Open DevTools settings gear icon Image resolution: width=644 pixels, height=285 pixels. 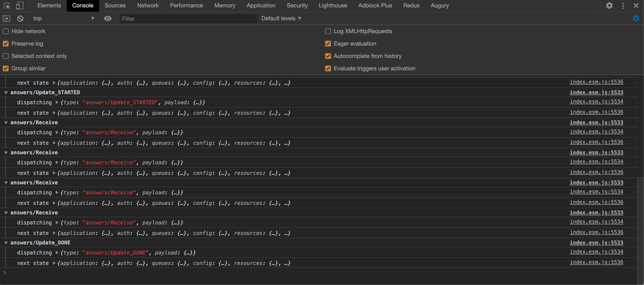[x=609, y=5]
